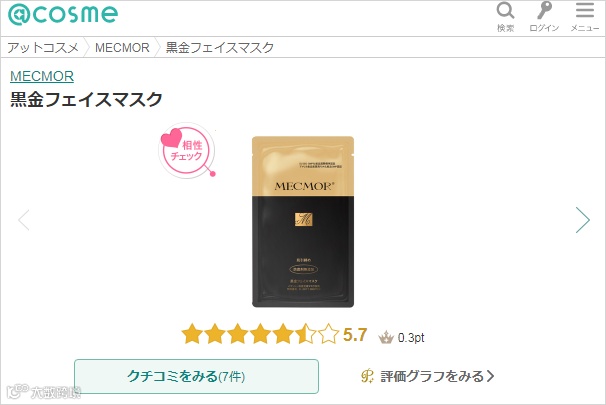Click the 0.3pt points text

point(411,338)
